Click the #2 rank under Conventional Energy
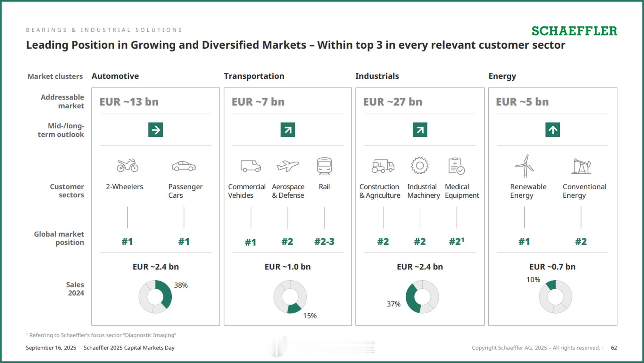This screenshot has height=363, width=644. point(581,242)
